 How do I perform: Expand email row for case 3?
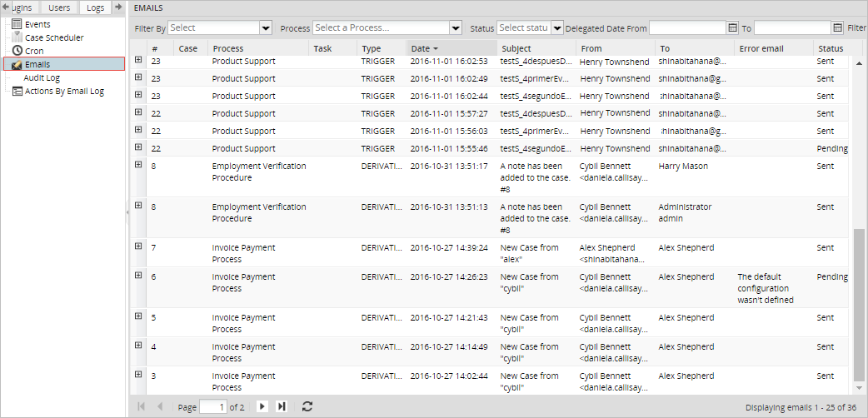coord(138,375)
